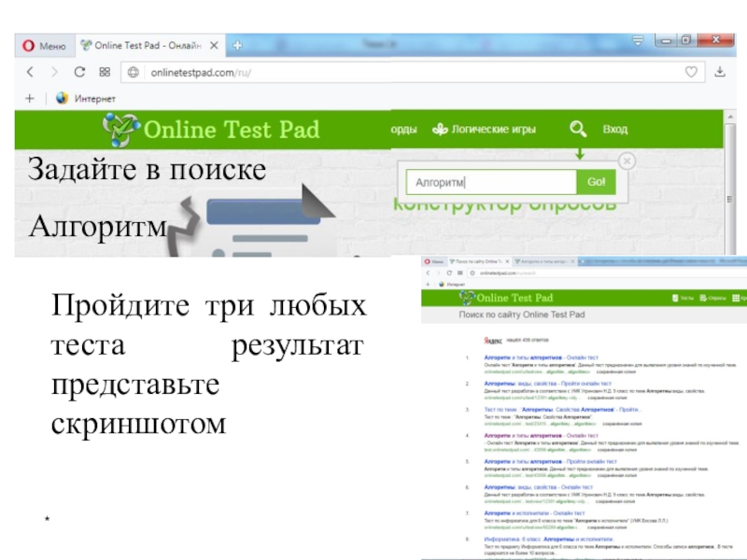Click the small Online Test Pad logo in results window
The height and width of the screenshot is (560, 747).
pyautogui.click(x=506, y=298)
